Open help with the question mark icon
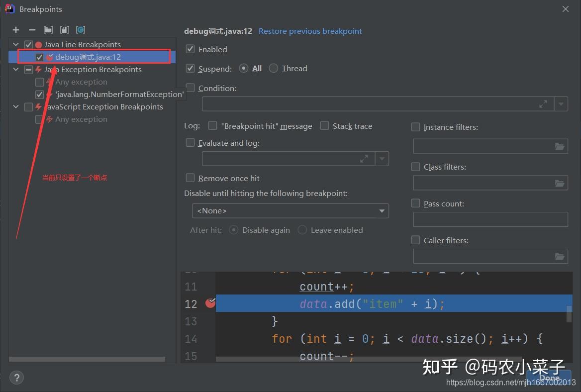 click(16, 377)
